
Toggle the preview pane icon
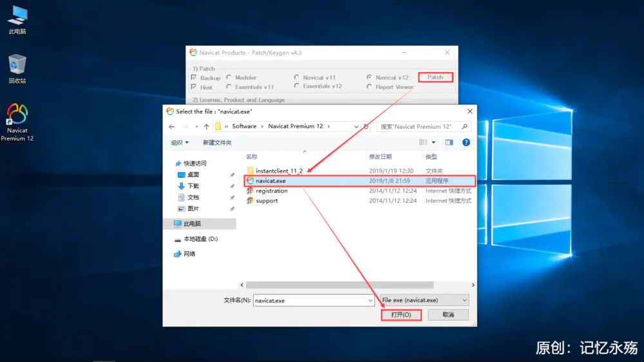[449, 142]
